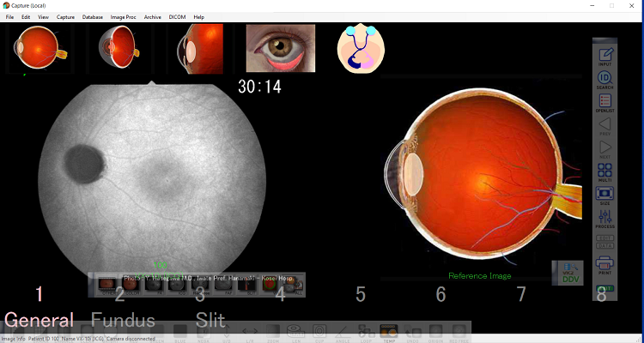Switch to the Fundus tab
This screenshot has height=343, width=644.
pyautogui.click(x=123, y=321)
